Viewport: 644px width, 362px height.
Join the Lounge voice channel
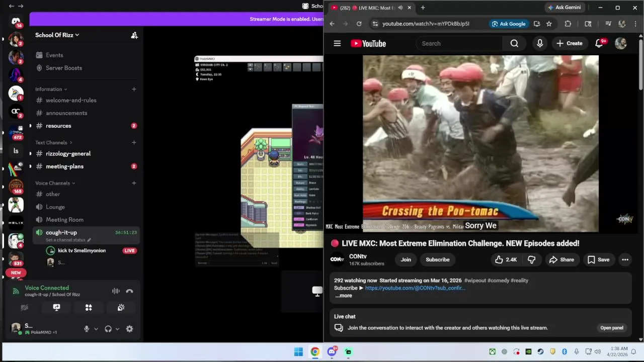click(x=55, y=207)
